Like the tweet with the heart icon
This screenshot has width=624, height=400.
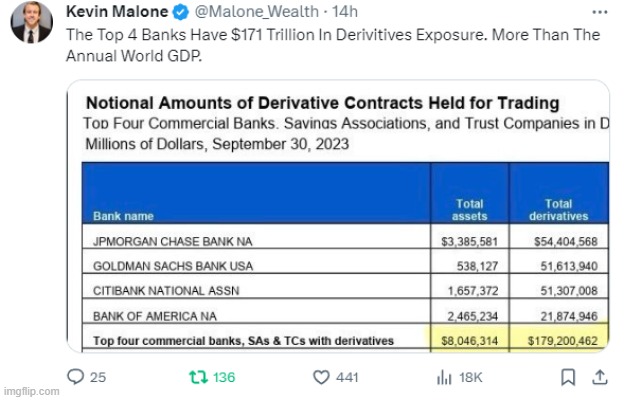click(x=321, y=377)
